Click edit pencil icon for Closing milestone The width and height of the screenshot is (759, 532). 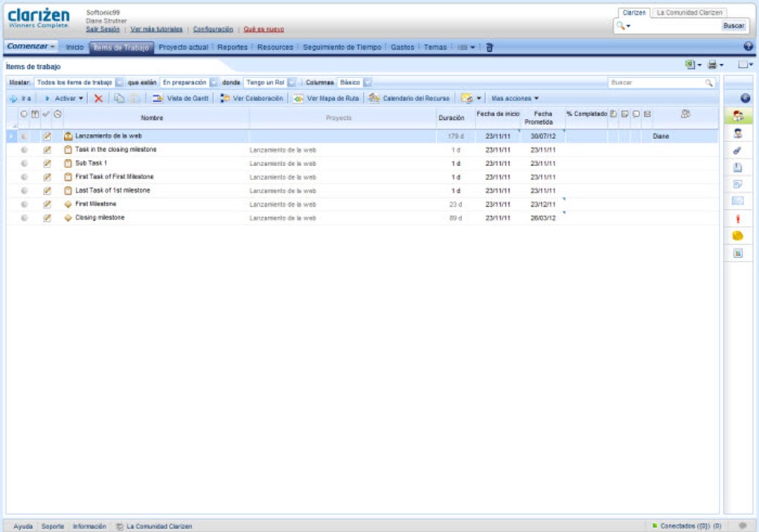point(47,218)
